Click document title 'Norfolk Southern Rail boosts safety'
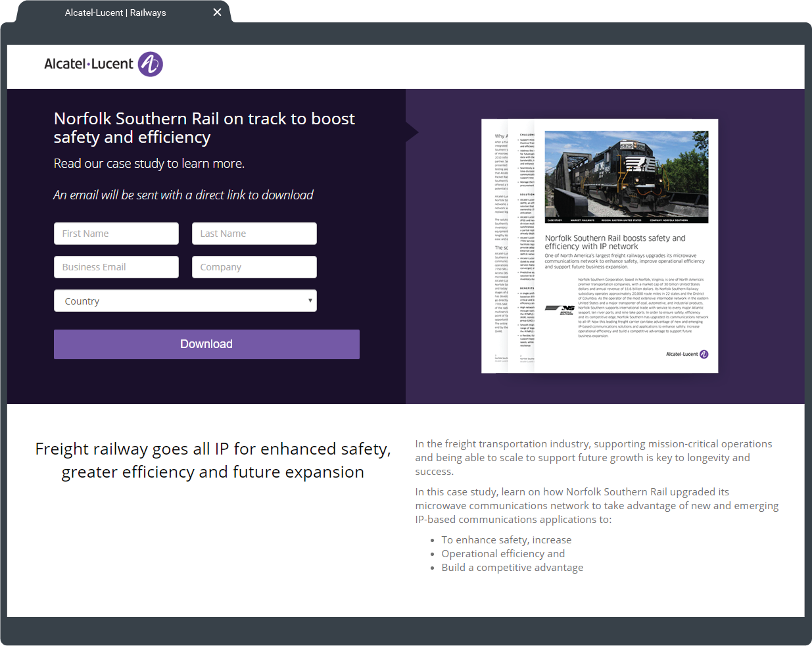Image resolution: width=812 pixels, height=646 pixels. pyautogui.click(x=615, y=242)
